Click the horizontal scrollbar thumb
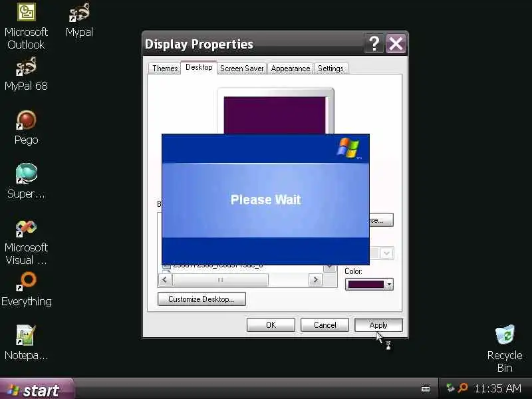Screen dimensions: 532x399 click(x=221, y=280)
